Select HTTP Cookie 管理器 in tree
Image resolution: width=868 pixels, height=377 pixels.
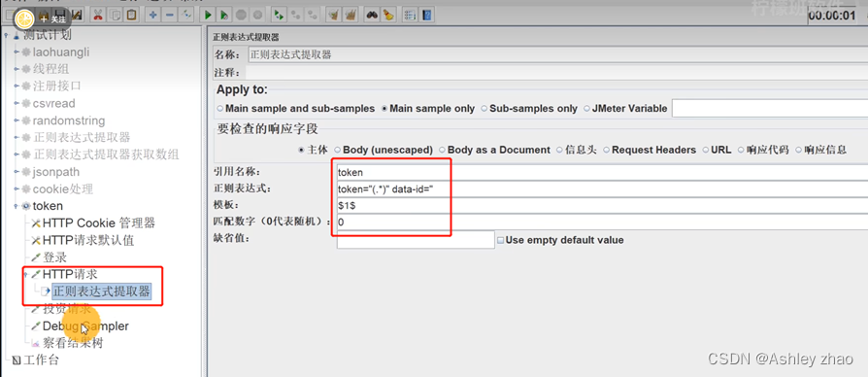[98, 223]
